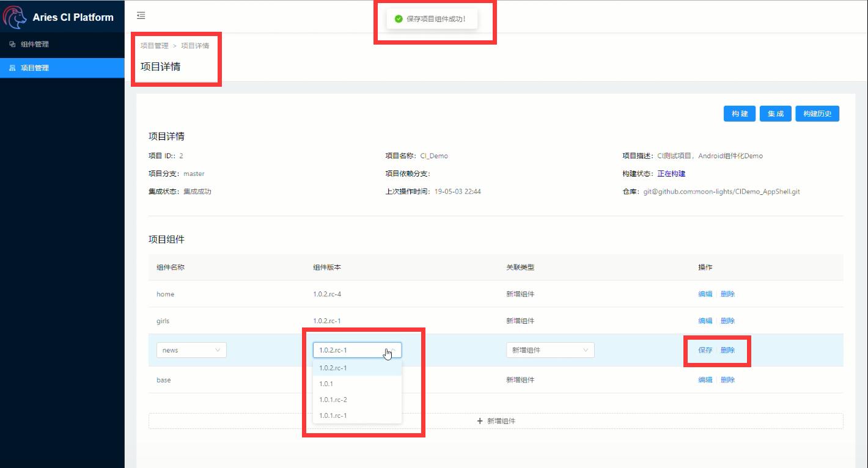
Task: Save the news component row
Action: (705, 350)
